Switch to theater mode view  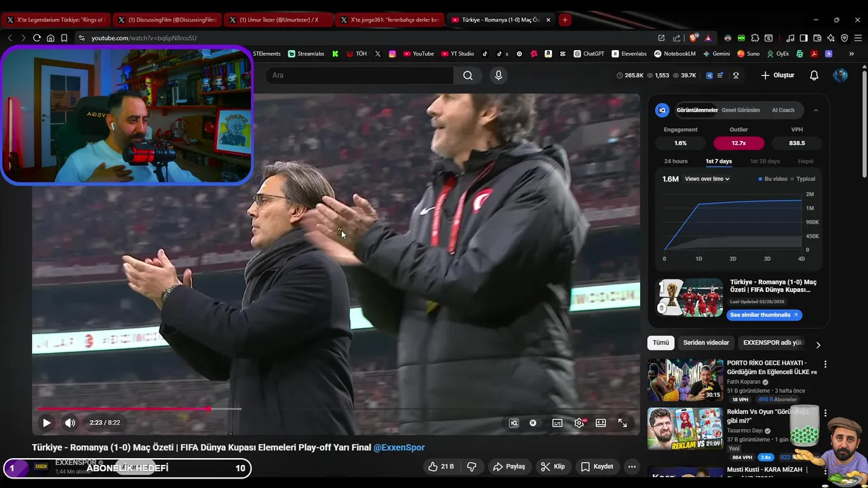[601, 422]
